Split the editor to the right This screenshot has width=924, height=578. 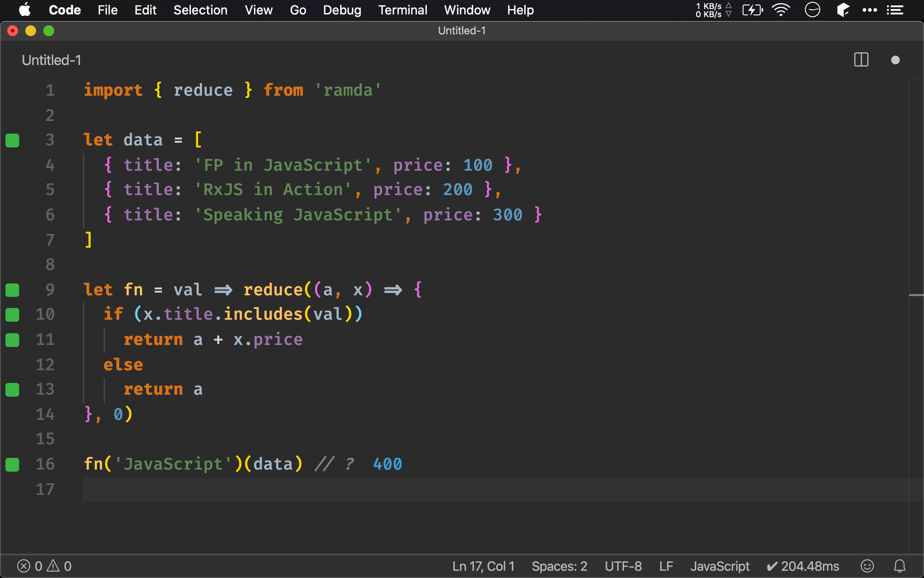(x=861, y=60)
